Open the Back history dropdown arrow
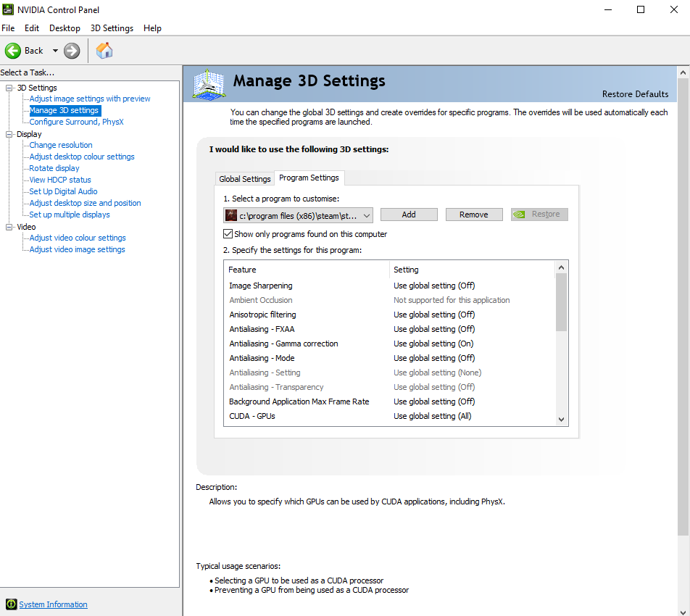This screenshot has width=690, height=616. [x=55, y=51]
